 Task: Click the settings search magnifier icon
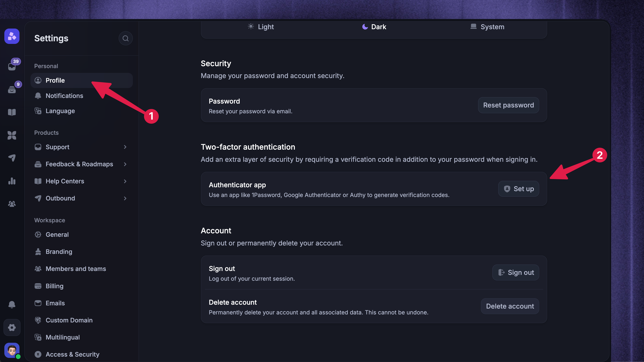click(126, 38)
